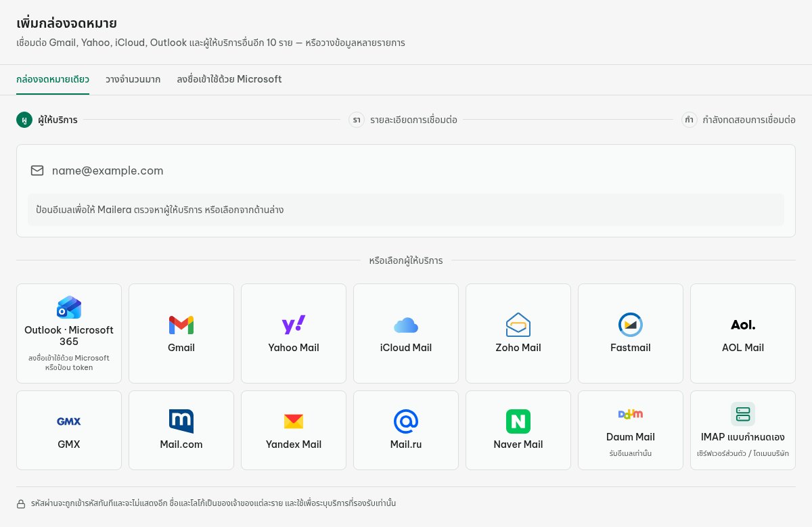Click the กำลังทดสอบการเชื่อมต่อ step circle badge
The image size is (812, 527).
click(x=690, y=120)
